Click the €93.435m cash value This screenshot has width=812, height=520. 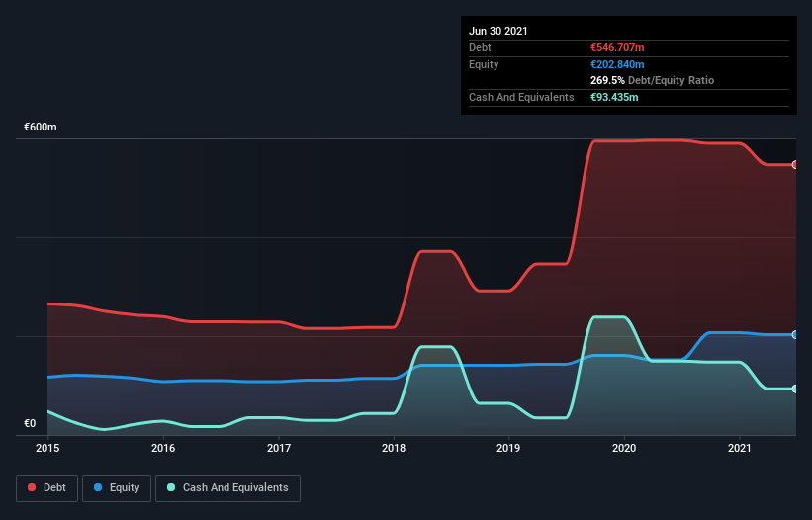pyautogui.click(x=614, y=97)
